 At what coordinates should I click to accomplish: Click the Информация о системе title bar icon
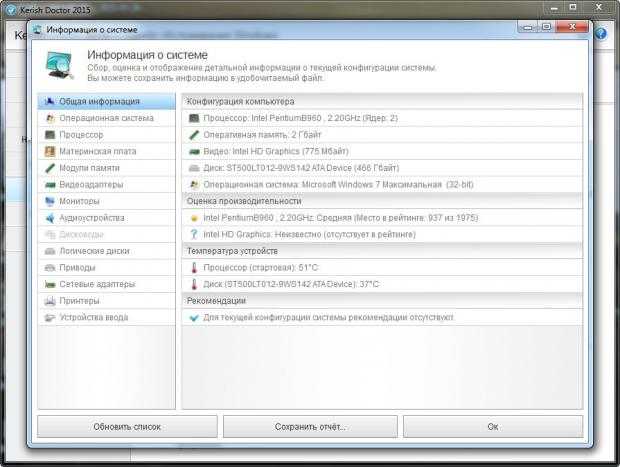pyautogui.click(x=37, y=30)
